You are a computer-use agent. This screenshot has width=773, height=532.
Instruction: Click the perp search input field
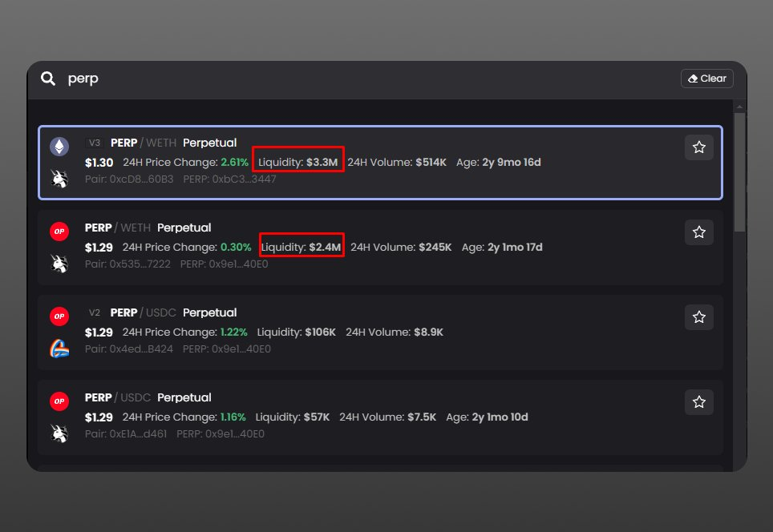361,79
